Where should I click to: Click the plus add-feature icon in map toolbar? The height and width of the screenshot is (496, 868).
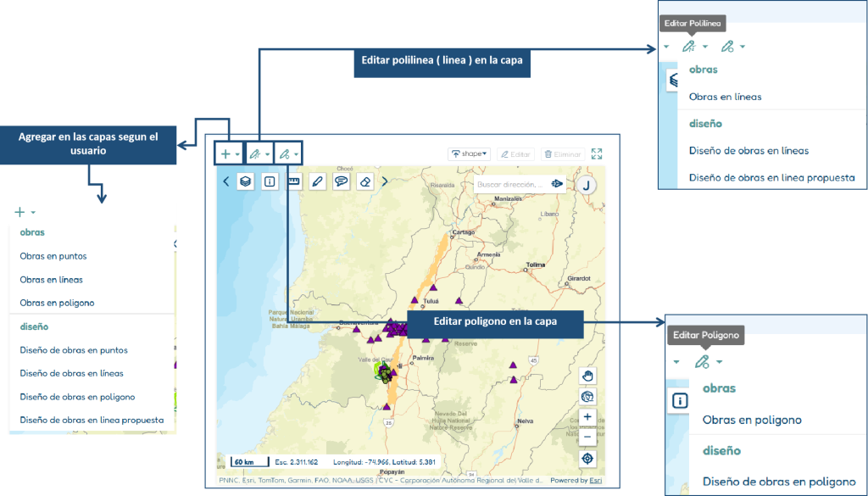pyautogui.click(x=225, y=154)
